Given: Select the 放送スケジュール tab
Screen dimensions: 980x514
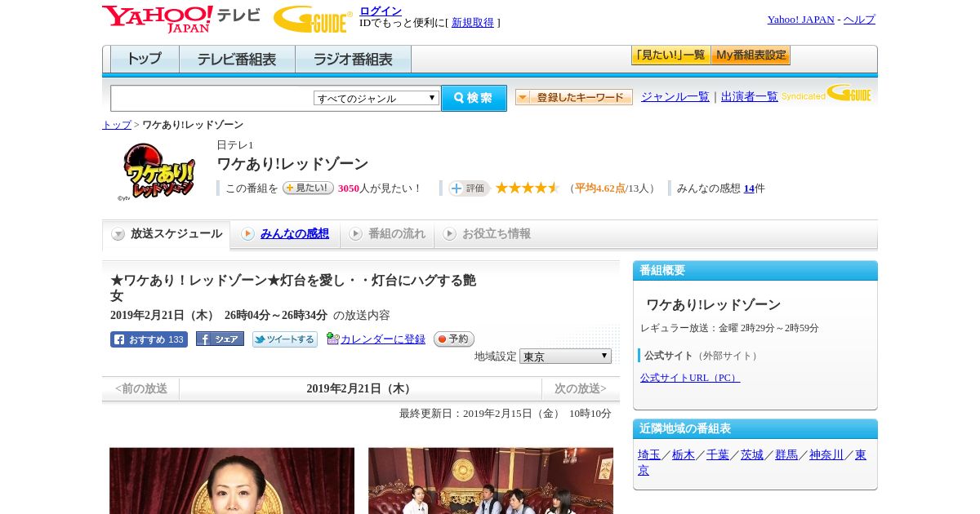Looking at the screenshot, I should tap(167, 234).
